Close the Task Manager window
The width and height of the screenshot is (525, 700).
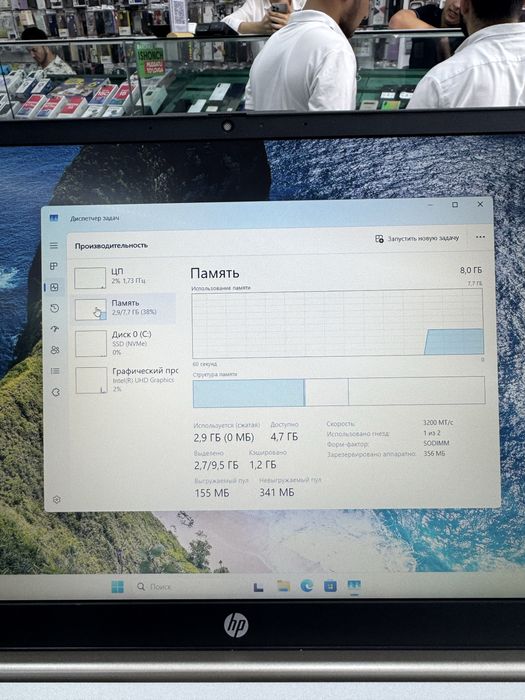click(480, 204)
